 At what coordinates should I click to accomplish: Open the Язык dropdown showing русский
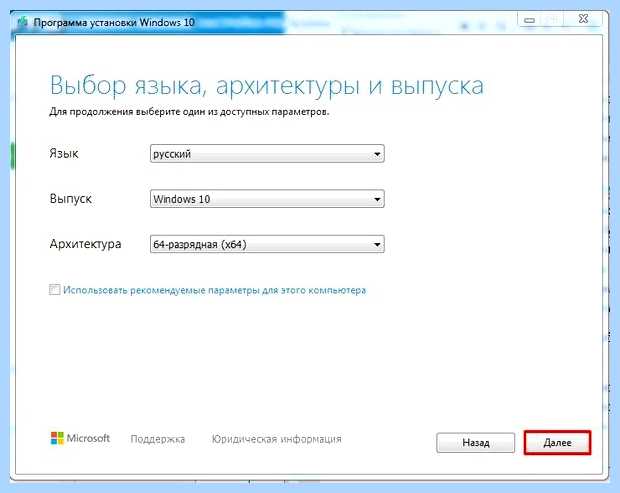[267, 153]
